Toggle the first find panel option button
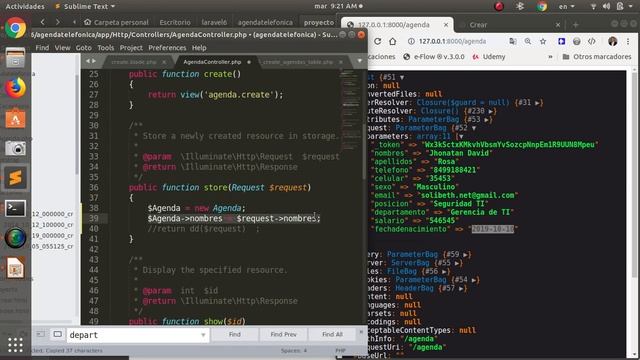This screenshot has width=640, height=360. (x=41, y=334)
